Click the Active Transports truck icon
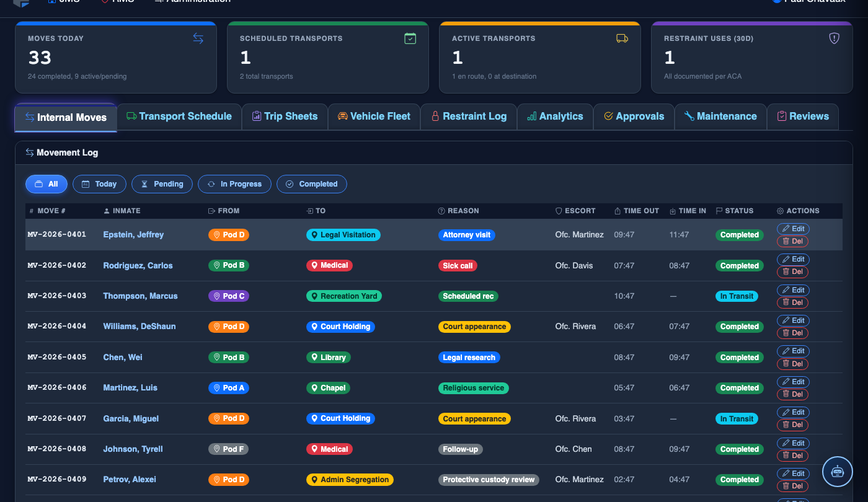 (x=622, y=38)
